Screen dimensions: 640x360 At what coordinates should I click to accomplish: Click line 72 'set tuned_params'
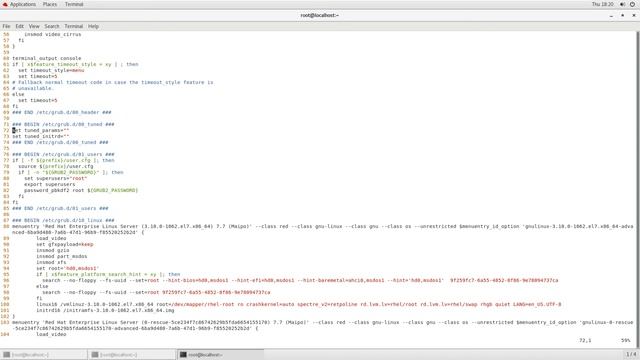coord(40,130)
